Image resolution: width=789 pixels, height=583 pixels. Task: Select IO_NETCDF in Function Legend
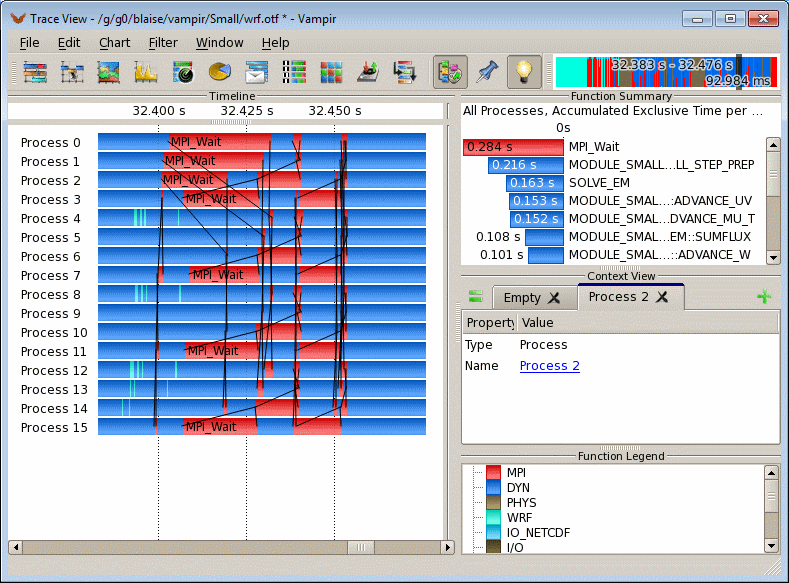pyautogui.click(x=538, y=533)
